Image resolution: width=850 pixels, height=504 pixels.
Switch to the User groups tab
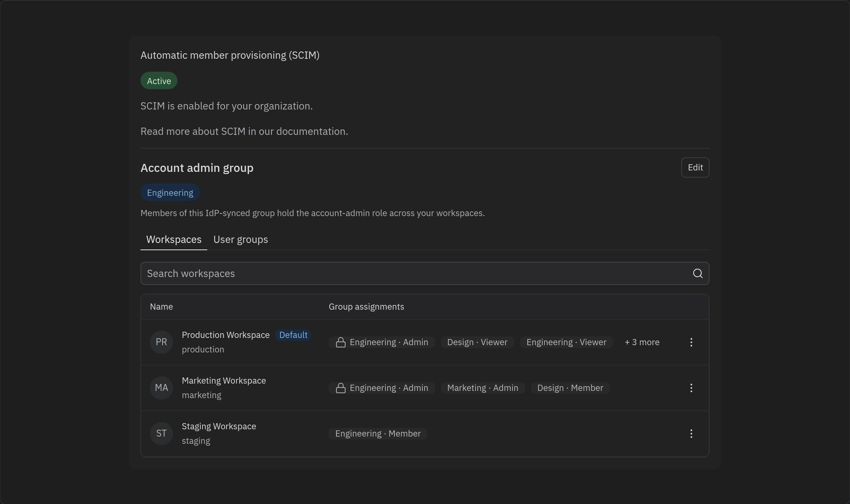(x=241, y=240)
